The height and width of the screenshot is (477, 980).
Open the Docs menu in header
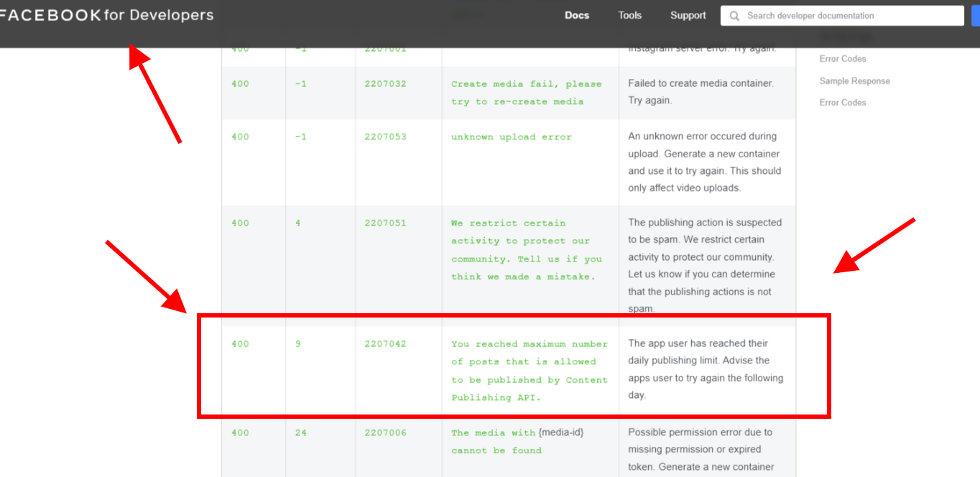(x=577, y=15)
